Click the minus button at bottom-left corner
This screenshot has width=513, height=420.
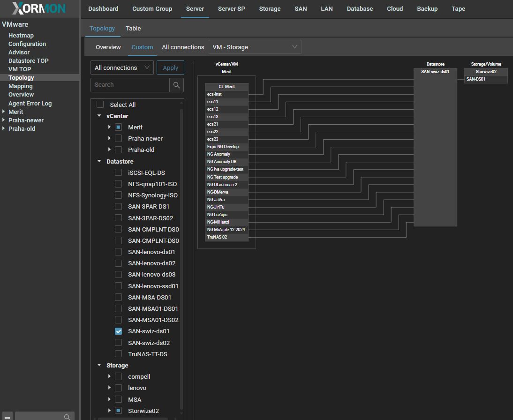point(8,417)
